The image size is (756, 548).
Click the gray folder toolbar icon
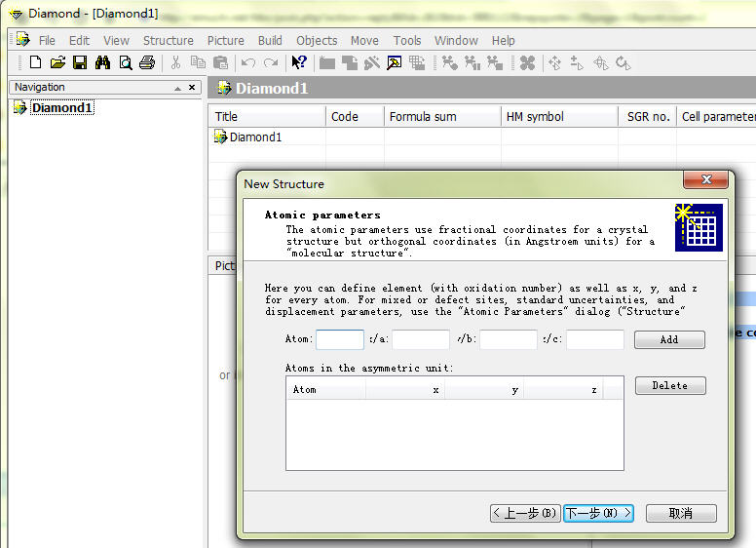click(327, 62)
